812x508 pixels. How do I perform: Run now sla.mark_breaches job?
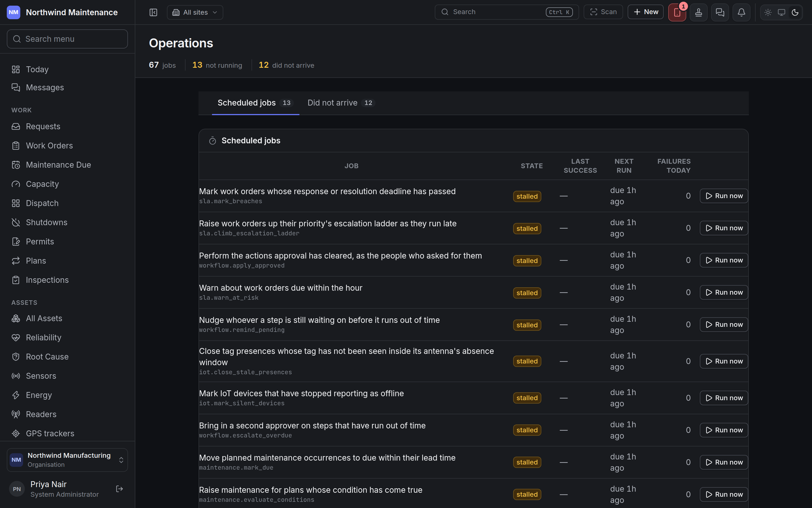(724, 196)
